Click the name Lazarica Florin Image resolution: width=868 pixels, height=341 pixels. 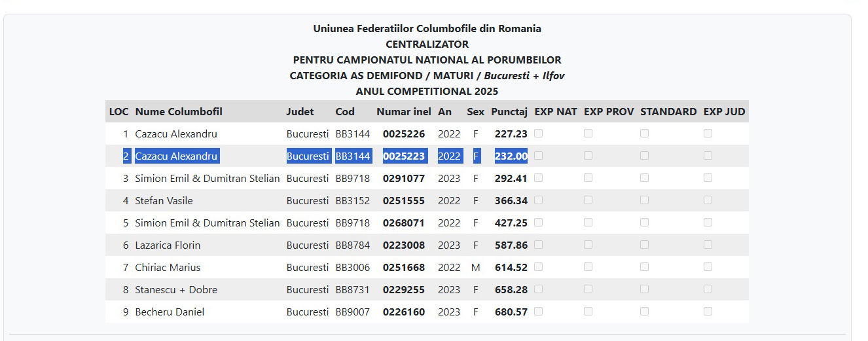(x=168, y=245)
